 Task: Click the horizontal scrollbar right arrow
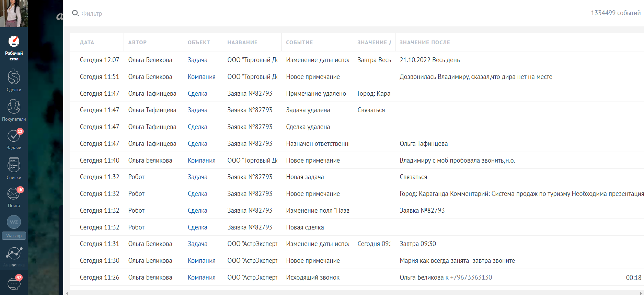tap(641, 293)
